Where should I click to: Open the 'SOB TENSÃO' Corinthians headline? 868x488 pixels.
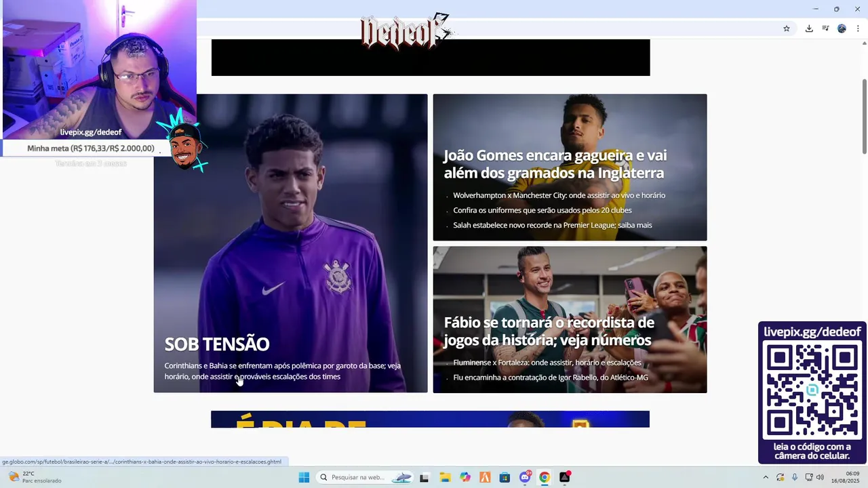coord(217,344)
